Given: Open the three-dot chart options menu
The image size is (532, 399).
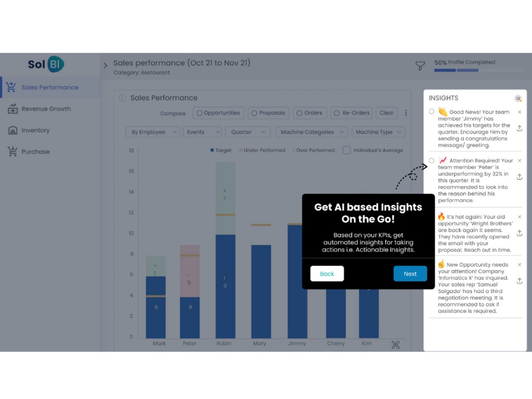Looking at the screenshot, I should [406, 113].
